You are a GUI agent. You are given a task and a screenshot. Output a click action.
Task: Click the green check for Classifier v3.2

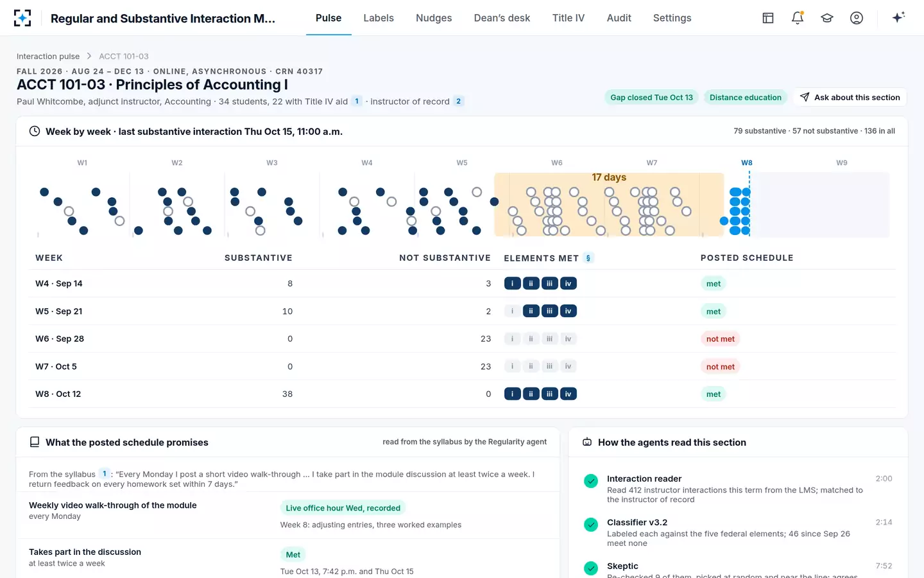(591, 525)
